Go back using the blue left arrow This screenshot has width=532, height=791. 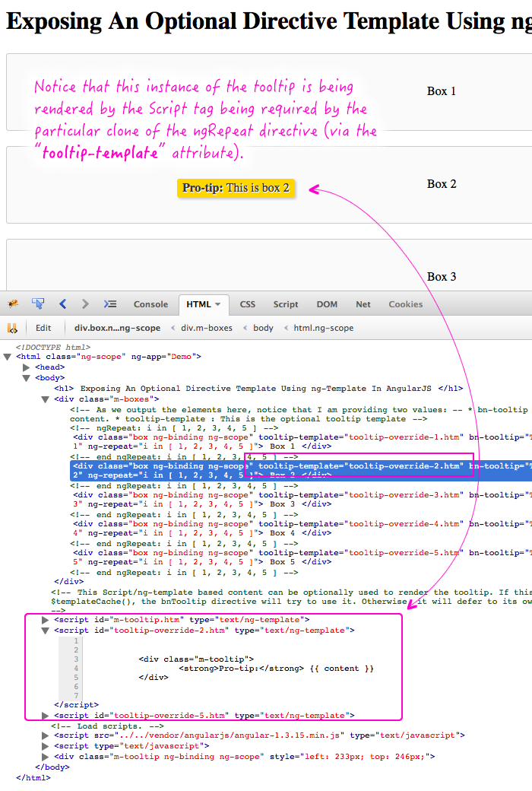(63, 304)
